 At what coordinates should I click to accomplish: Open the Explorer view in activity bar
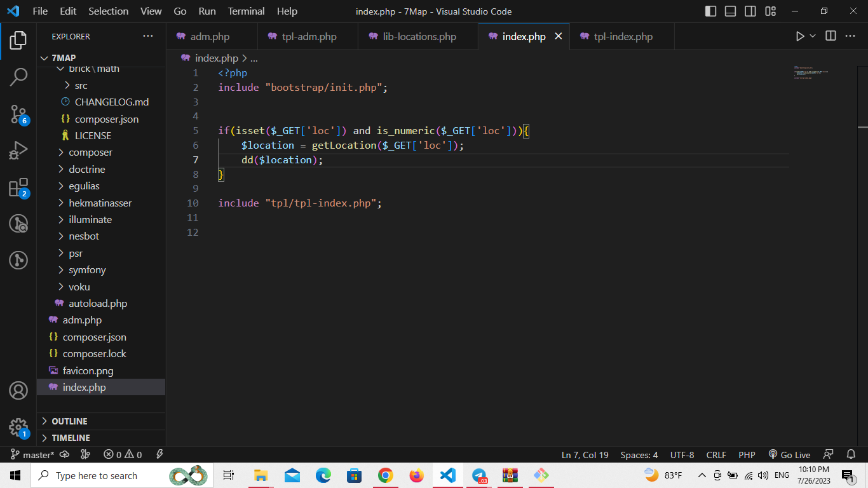pyautogui.click(x=18, y=41)
